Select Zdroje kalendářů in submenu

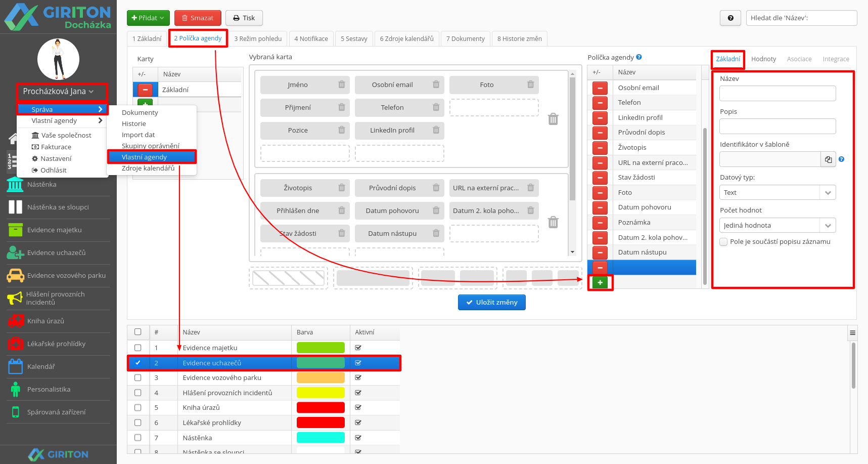148,168
